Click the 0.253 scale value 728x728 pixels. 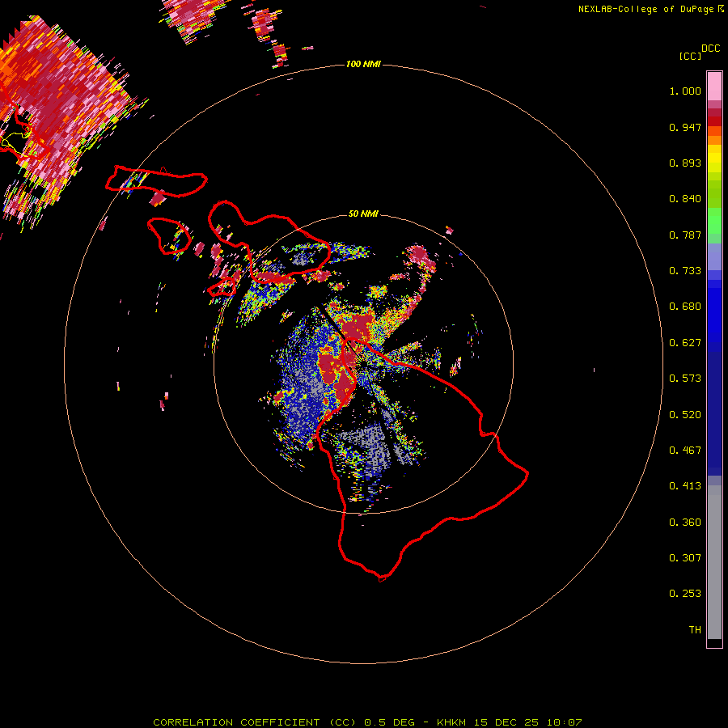685,594
